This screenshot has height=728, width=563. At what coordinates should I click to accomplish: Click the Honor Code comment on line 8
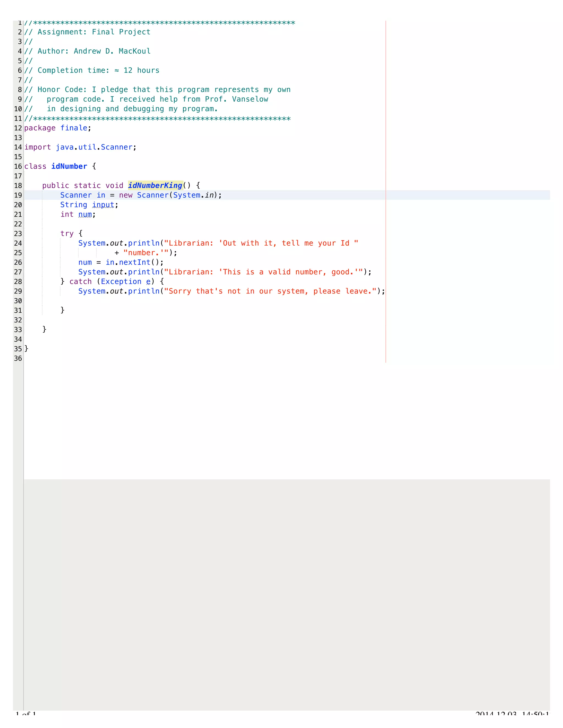158,90
